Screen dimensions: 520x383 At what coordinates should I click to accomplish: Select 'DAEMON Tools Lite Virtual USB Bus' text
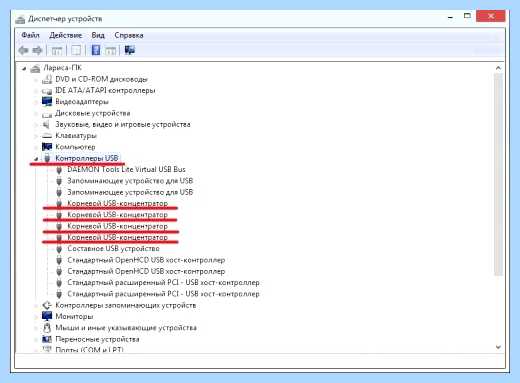126,169
